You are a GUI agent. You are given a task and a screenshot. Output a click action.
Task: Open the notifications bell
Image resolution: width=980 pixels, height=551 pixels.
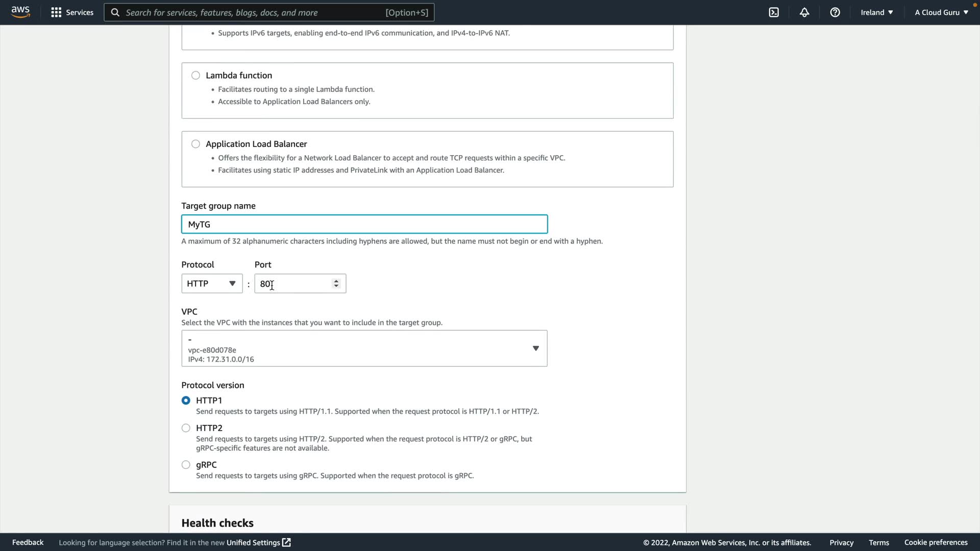[804, 12]
